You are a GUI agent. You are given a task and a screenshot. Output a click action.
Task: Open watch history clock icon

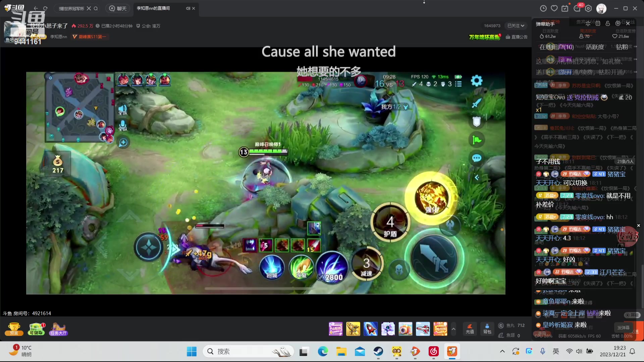pyautogui.click(x=543, y=8)
